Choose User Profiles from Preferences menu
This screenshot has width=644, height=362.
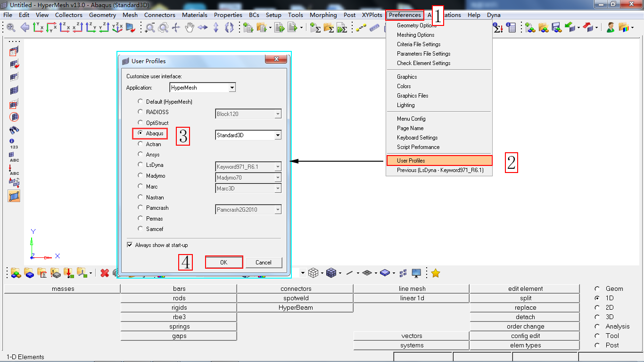click(439, 161)
